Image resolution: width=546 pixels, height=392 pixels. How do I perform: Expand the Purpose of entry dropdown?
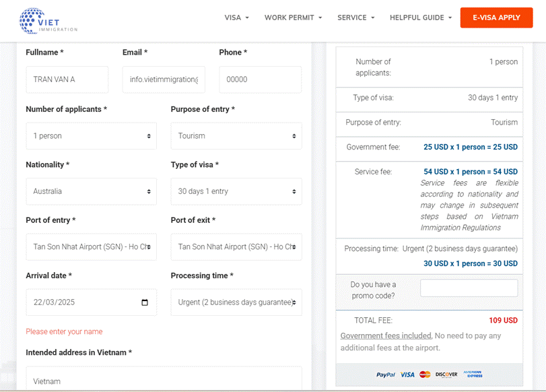point(236,136)
